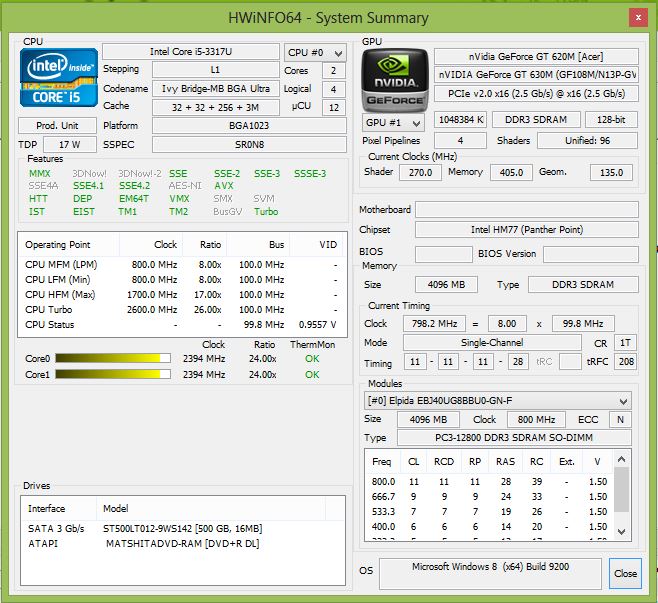
Task: Click the GPU Memory clock 405.0 field
Action: (511, 172)
